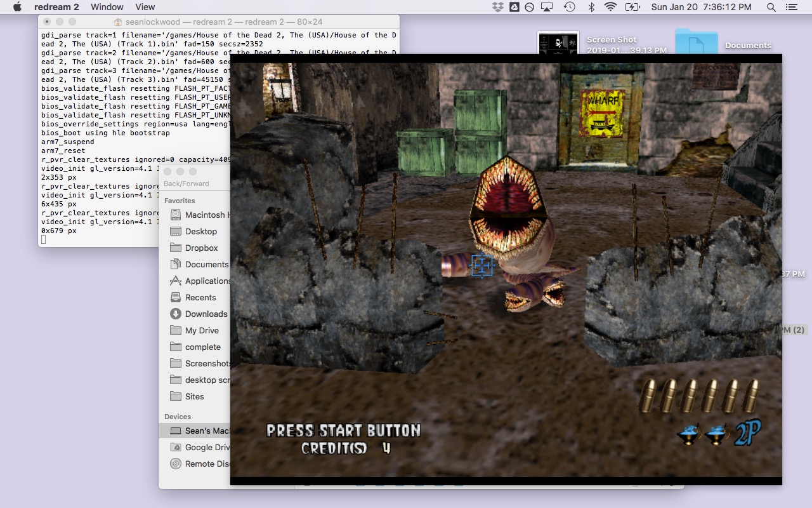Viewport: 812px width, 508px height.
Task: Click the Macintosh HD disk icon in sidebar
Action: coord(176,215)
